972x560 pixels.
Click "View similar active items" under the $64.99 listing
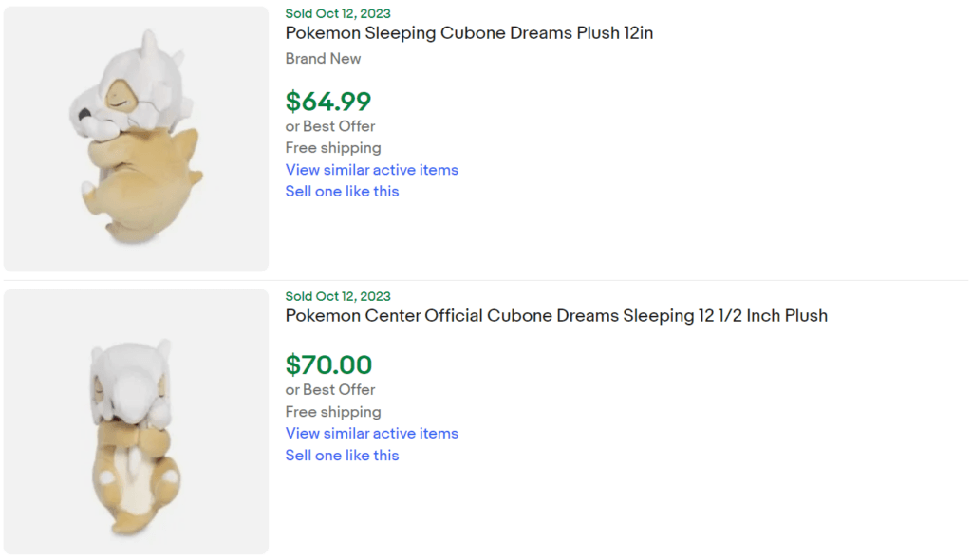[x=371, y=169]
